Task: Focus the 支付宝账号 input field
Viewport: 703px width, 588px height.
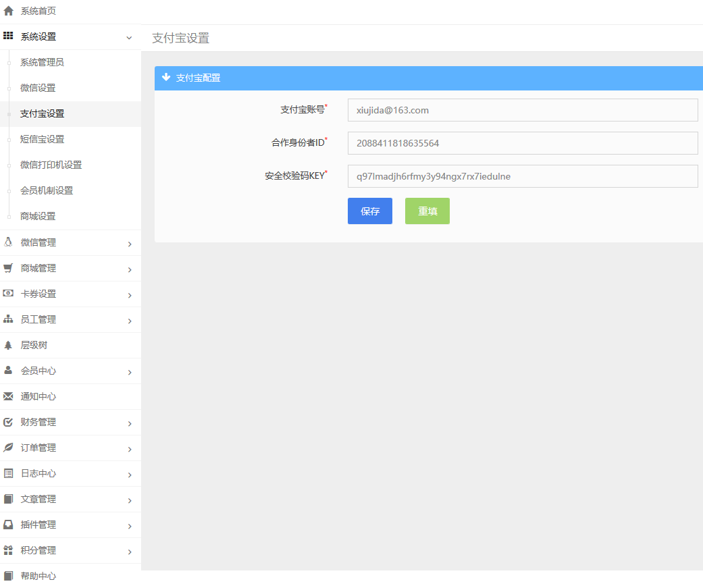Action: (522, 110)
